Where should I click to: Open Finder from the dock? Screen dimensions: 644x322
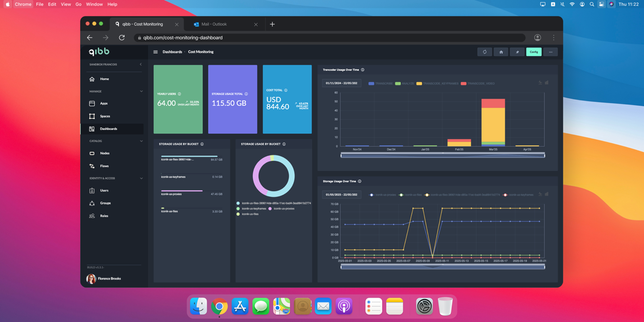tap(199, 306)
